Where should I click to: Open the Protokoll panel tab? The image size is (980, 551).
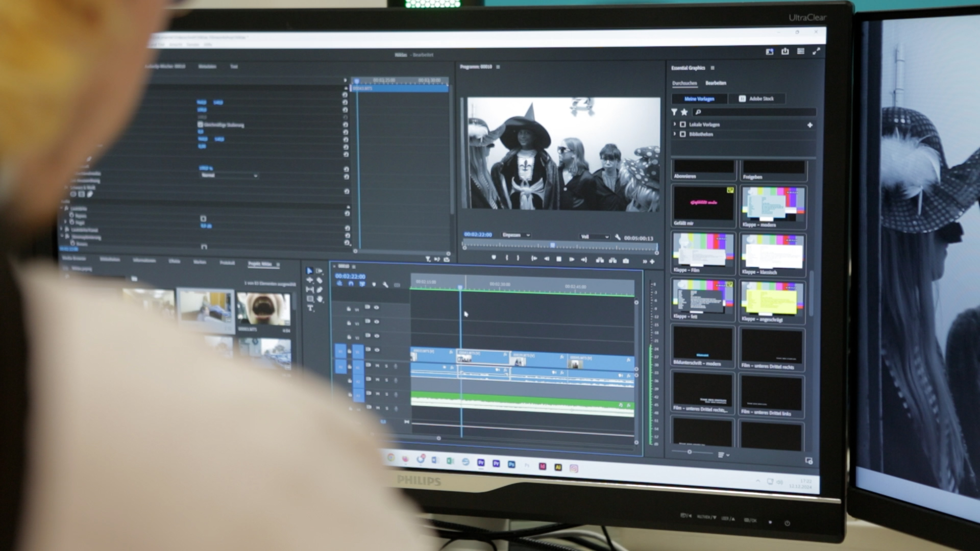227,263
